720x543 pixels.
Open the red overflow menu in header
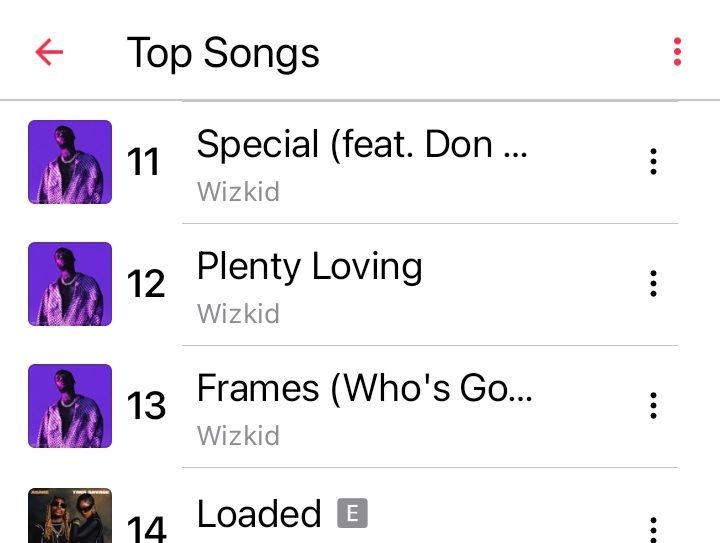coord(677,52)
